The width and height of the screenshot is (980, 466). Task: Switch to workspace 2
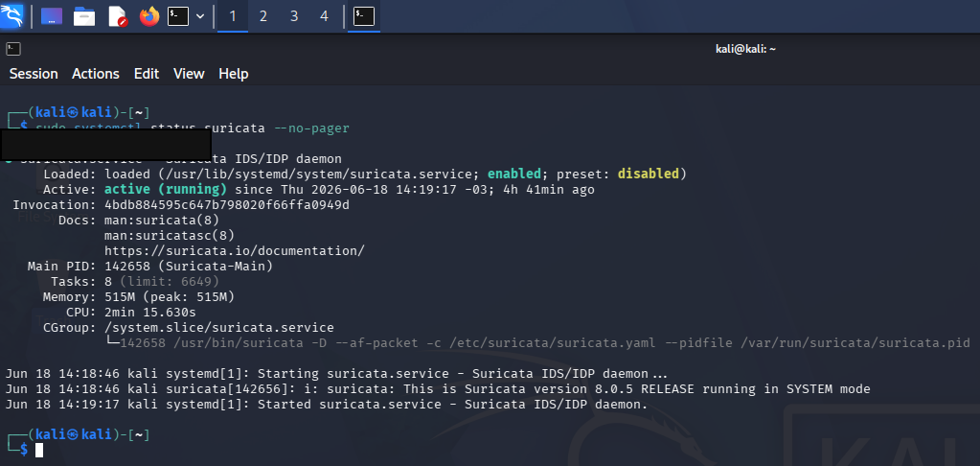click(x=263, y=16)
